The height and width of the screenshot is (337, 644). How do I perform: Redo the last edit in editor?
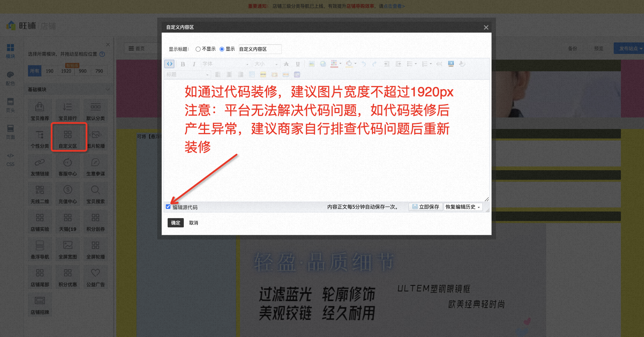pyautogui.click(x=375, y=64)
